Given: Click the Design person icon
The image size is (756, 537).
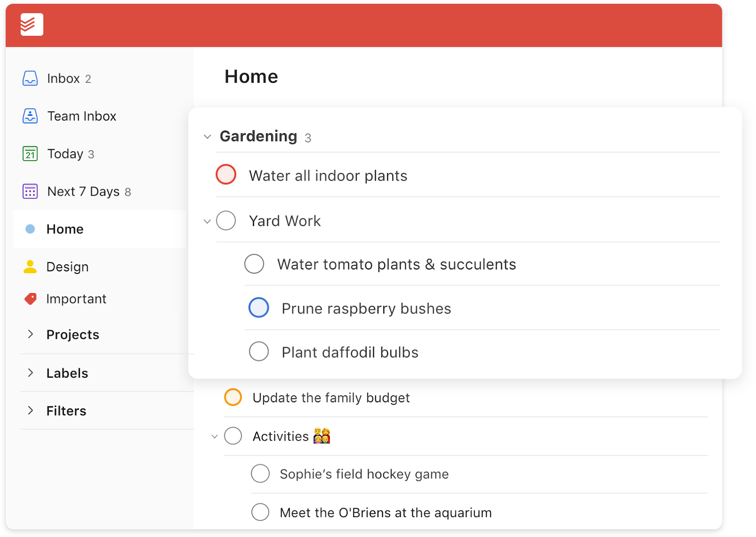Looking at the screenshot, I should pos(30,267).
